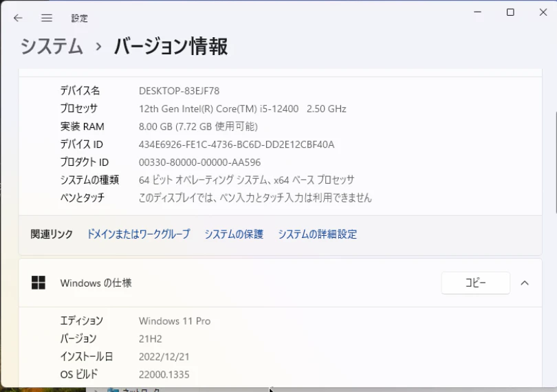Click the デバイス名 label
Image resolution: width=557 pixels, height=392 pixels.
tap(80, 91)
